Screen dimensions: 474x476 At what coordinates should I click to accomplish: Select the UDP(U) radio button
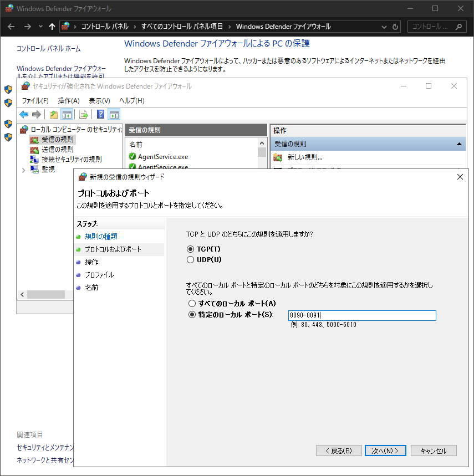tap(190, 259)
